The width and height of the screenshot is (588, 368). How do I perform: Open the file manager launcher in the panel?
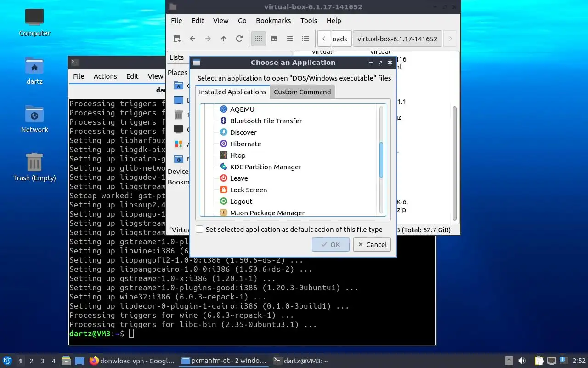(66, 361)
